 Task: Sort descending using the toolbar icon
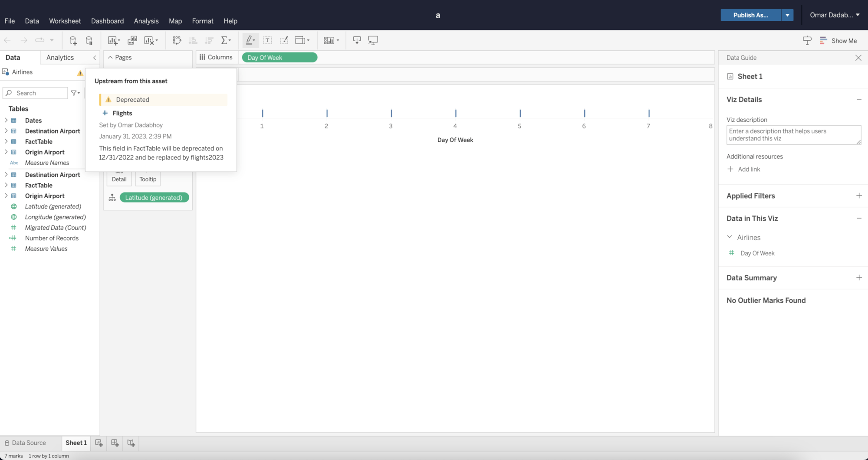tap(209, 40)
